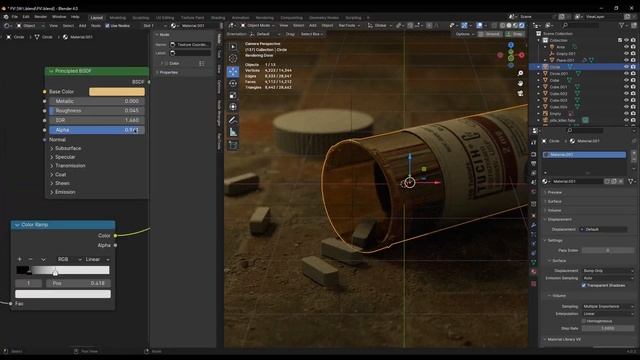Click the Base Color swatch

(x=117, y=92)
